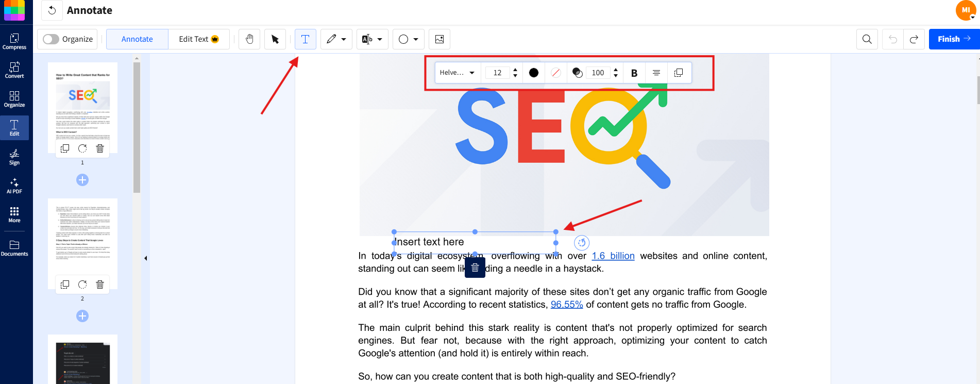The image size is (980, 384).
Task: Rotate page 2 in thumbnail panel
Action: click(x=82, y=285)
